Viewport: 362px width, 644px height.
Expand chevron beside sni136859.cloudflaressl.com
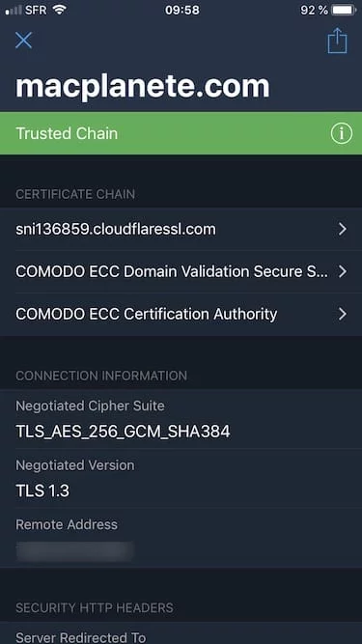click(343, 229)
